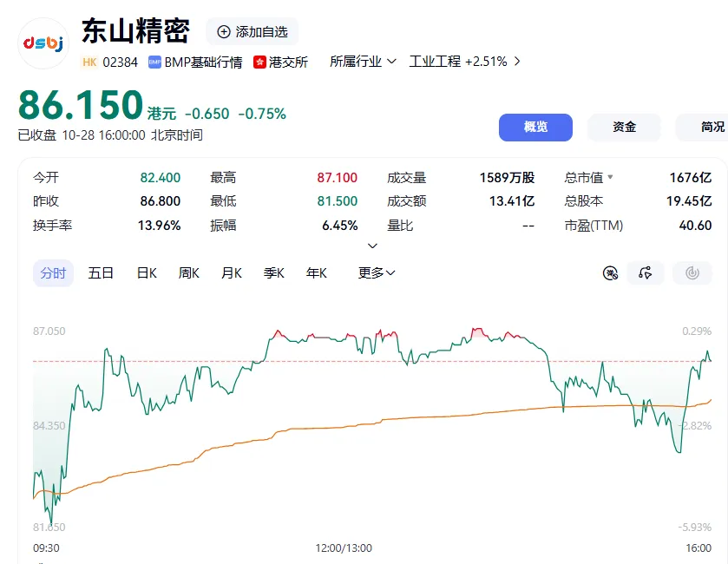Click the 84.350 chart axis label
This screenshot has width=728, height=564.
coord(49,426)
